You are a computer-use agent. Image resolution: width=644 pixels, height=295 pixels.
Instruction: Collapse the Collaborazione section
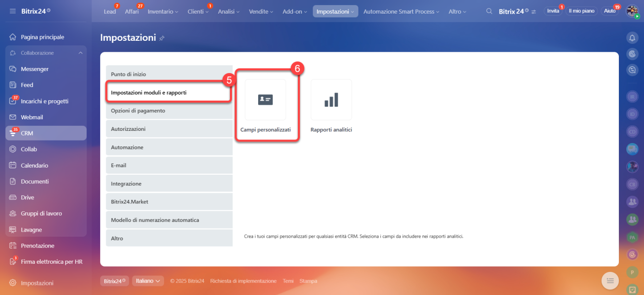pyautogui.click(x=80, y=53)
